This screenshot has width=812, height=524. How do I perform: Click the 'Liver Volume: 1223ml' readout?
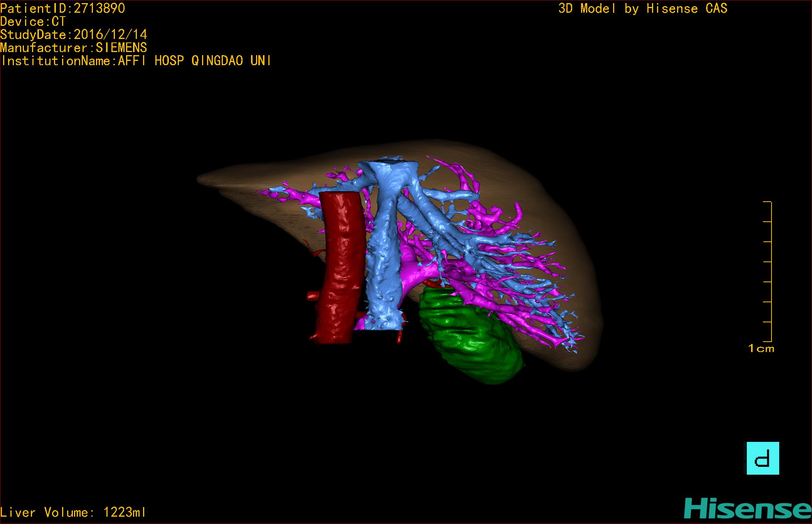coord(73,512)
